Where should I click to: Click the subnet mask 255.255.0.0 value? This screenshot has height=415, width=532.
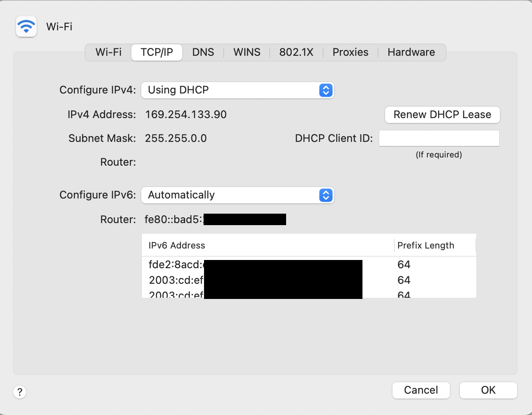pos(176,138)
